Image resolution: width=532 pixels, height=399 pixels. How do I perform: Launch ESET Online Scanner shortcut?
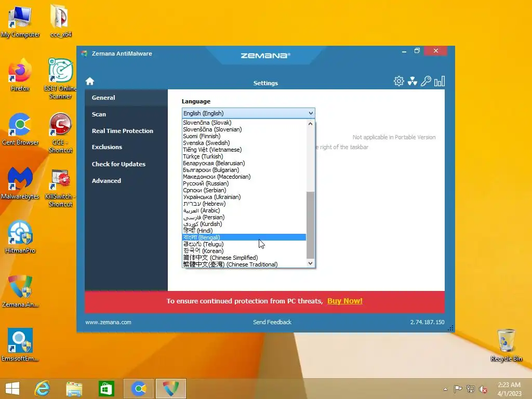(60, 79)
